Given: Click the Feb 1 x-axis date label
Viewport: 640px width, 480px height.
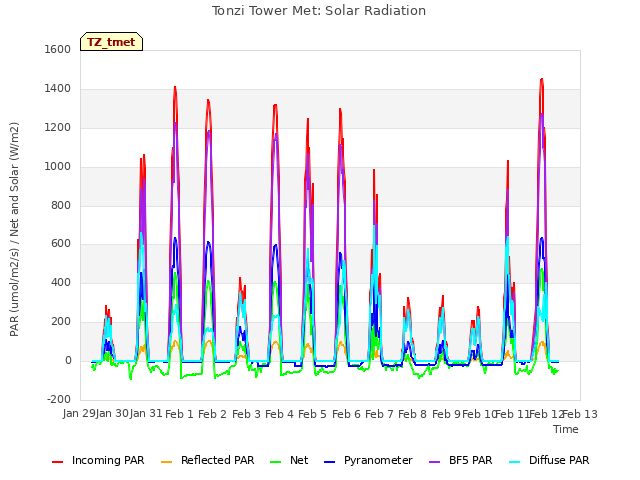Looking at the screenshot, I should [x=179, y=414].
